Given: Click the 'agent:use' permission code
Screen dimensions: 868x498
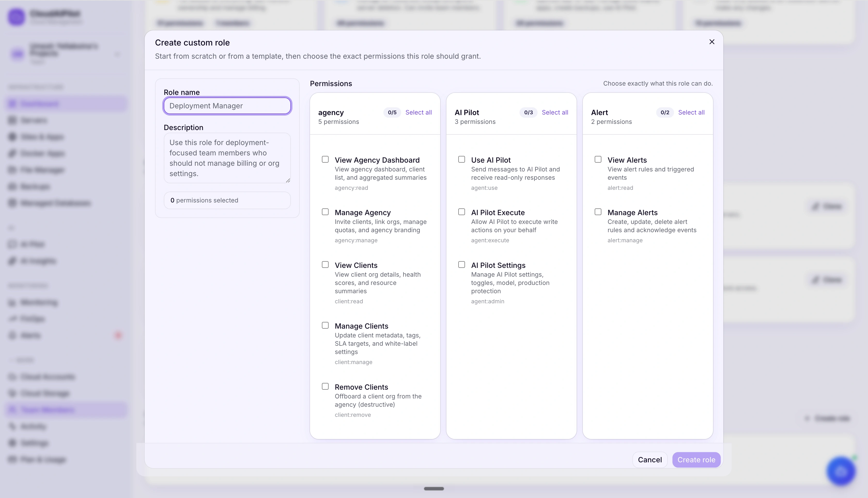Looking at the screenshot, I should pos(484,188).
